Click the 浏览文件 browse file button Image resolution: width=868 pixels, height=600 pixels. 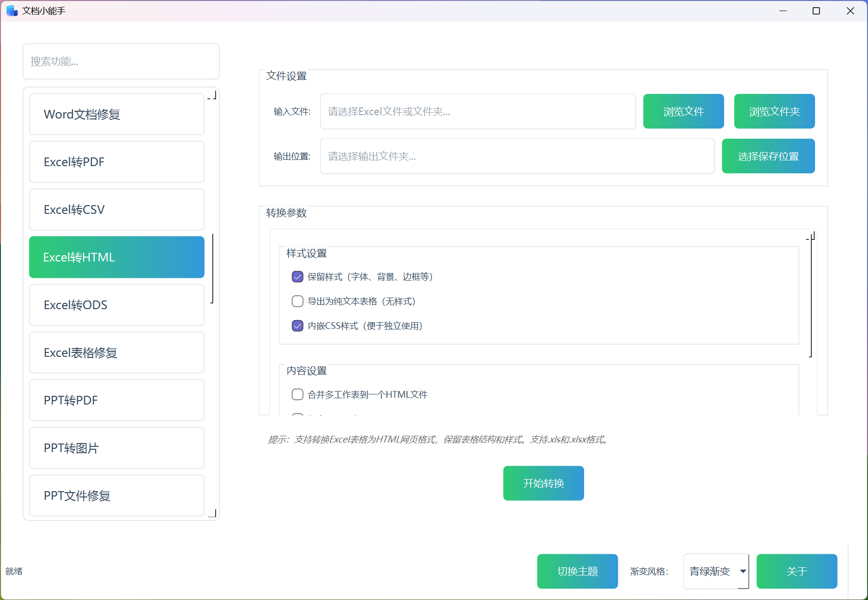(x=683, y=111)
